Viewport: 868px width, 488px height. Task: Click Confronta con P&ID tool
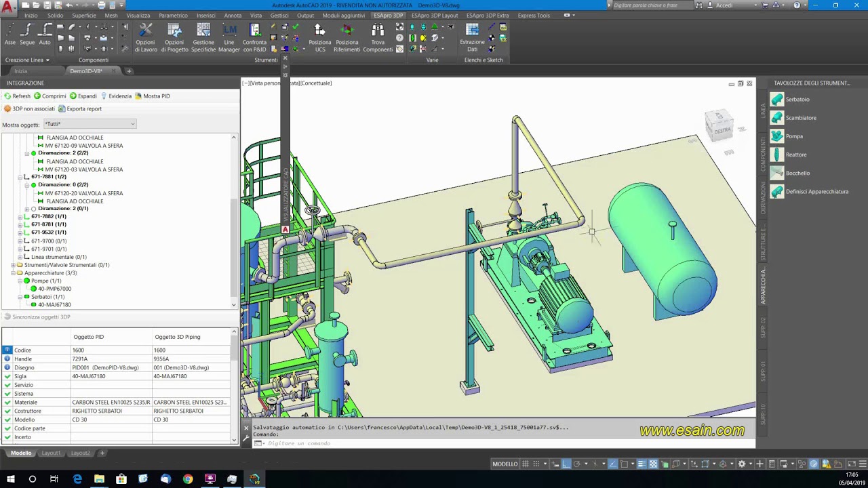(x=255, y=38)
